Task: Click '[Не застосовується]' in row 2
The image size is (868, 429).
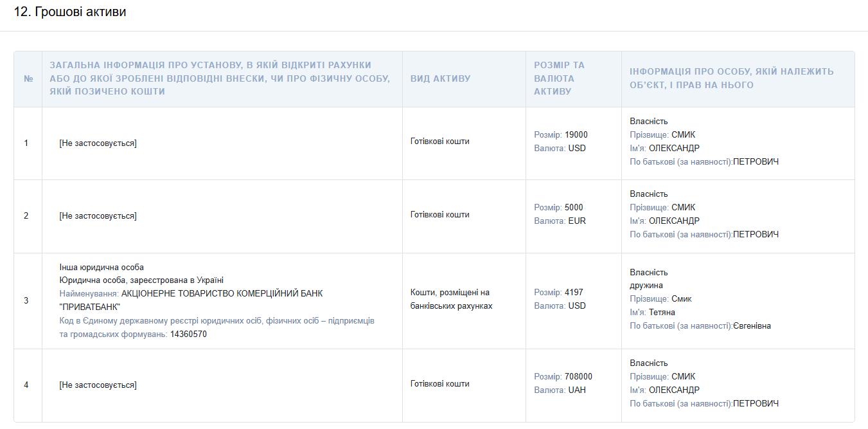Action: 98,216
